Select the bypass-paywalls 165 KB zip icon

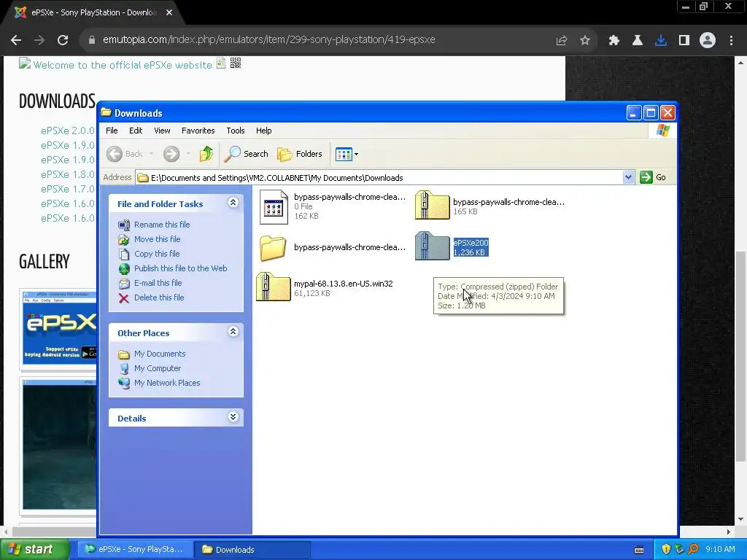coord(432,205)
